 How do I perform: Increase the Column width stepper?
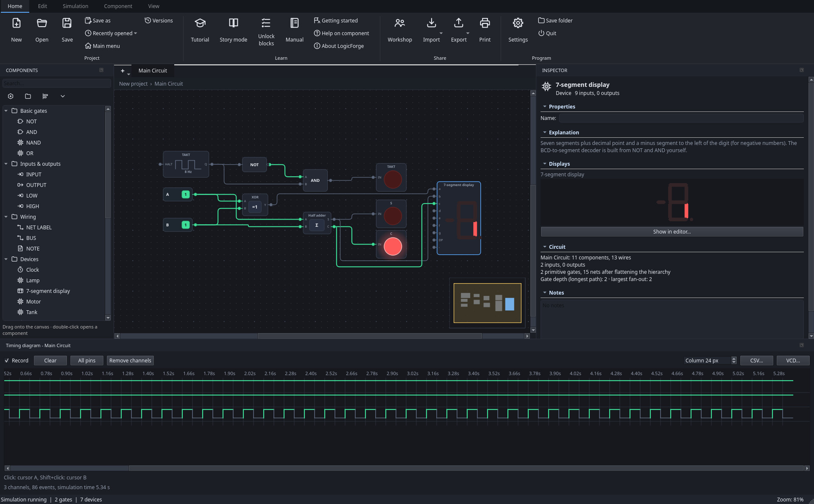[734, 359]
